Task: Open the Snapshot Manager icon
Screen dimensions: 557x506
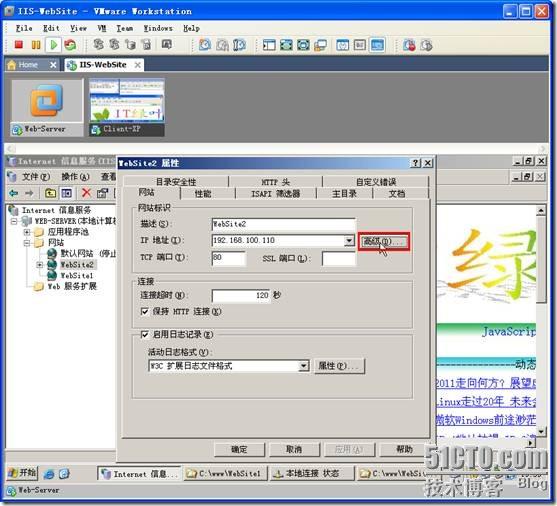Action: (240, 45)
